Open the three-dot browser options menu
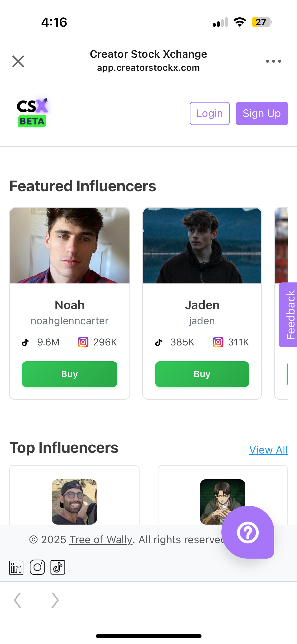The width and height of the screenshot is (297, 644). pos(273,61)
